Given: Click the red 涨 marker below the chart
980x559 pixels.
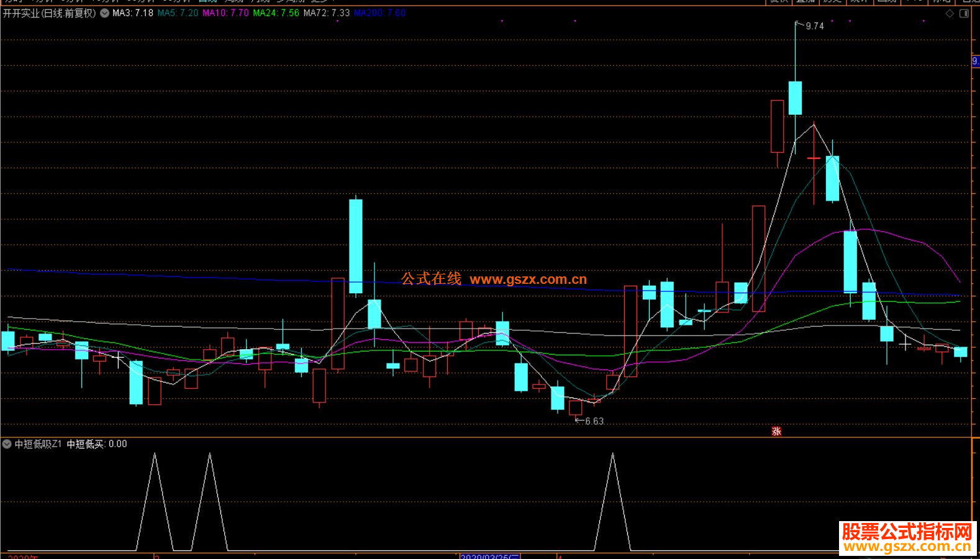Looking at the screenshot, I should pyautogui.click(x=776, y=431).
